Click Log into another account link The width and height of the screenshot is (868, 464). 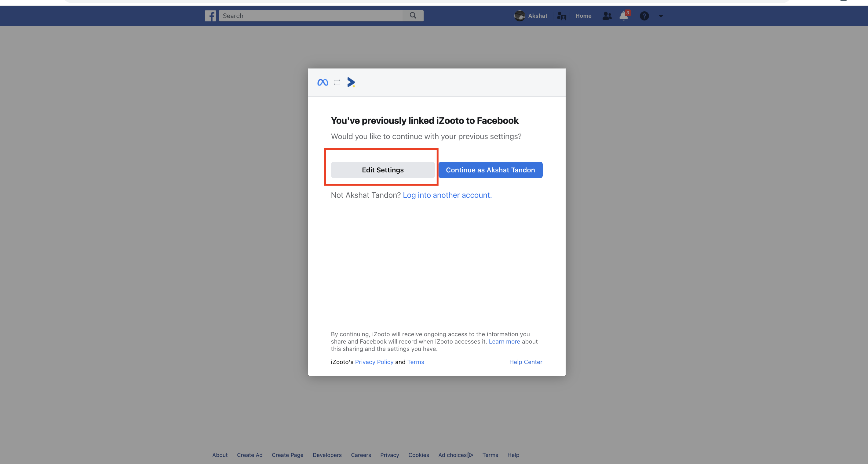447,195
